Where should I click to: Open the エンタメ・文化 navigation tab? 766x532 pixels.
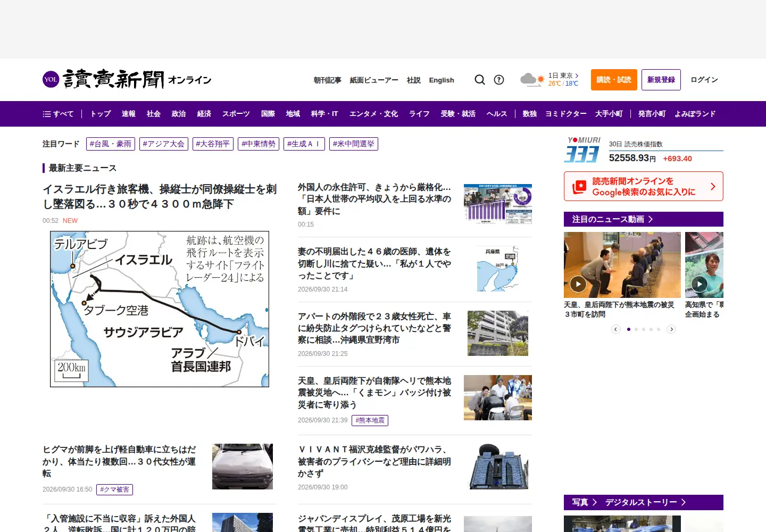373,114
